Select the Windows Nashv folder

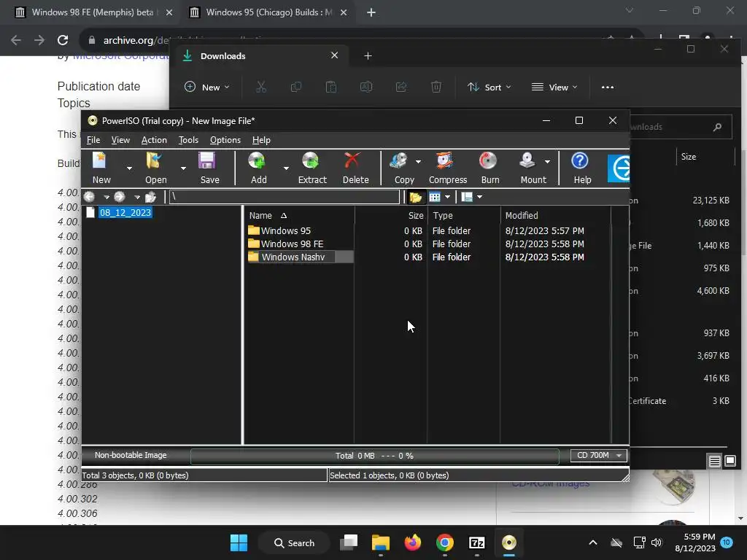(x=293, y=257)
